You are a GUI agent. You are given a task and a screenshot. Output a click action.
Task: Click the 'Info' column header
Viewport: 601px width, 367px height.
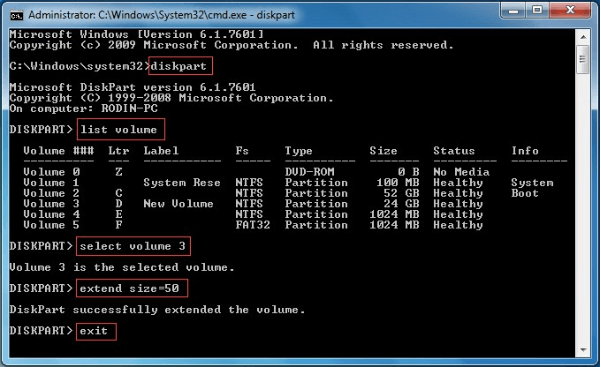tap(525, 151)
